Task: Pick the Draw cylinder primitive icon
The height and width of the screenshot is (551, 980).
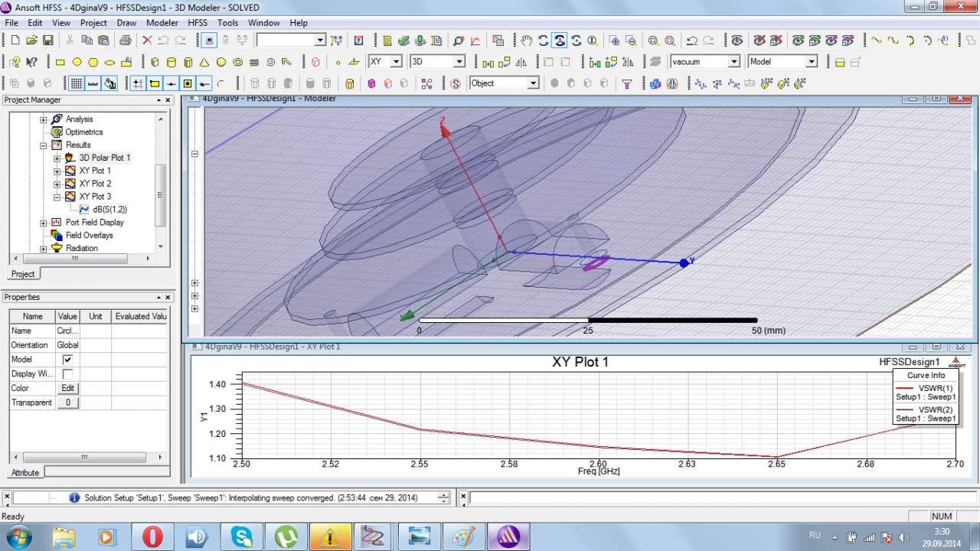Action: pyautogui.click(x=171, y=62)
